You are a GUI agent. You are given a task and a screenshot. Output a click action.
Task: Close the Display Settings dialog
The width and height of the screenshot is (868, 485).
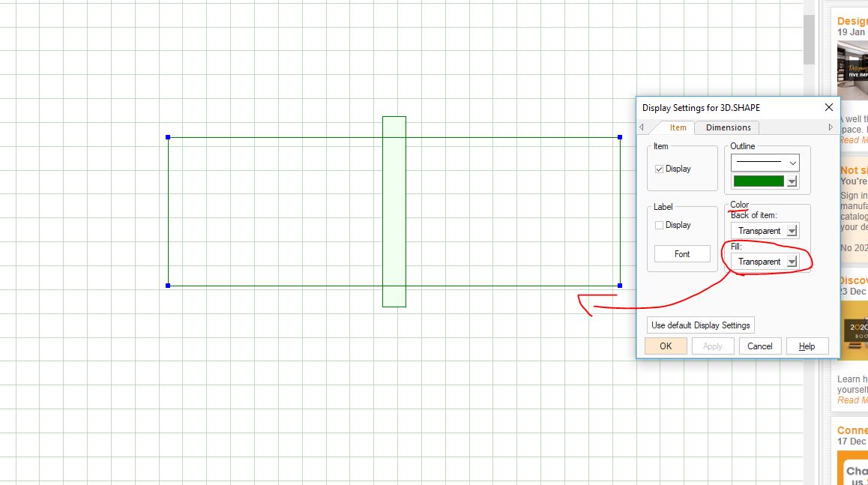(829, 107)
